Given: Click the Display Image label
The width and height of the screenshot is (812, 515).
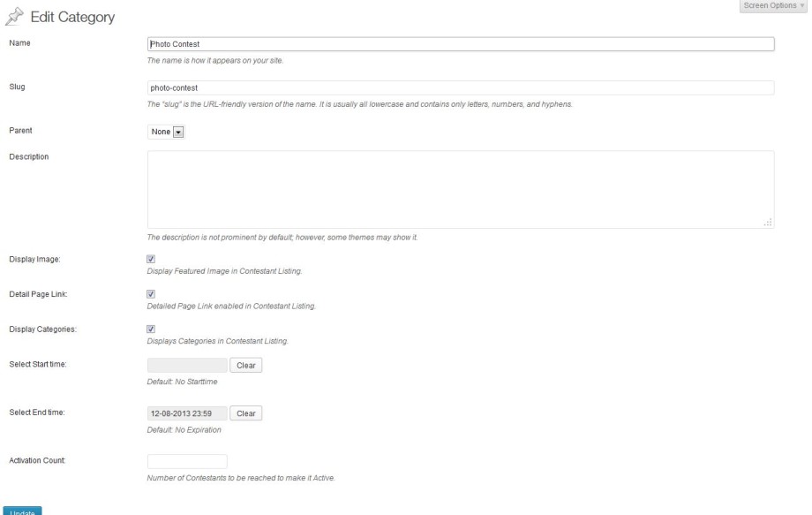Looking at the screenshot, I should coord(34,259).
